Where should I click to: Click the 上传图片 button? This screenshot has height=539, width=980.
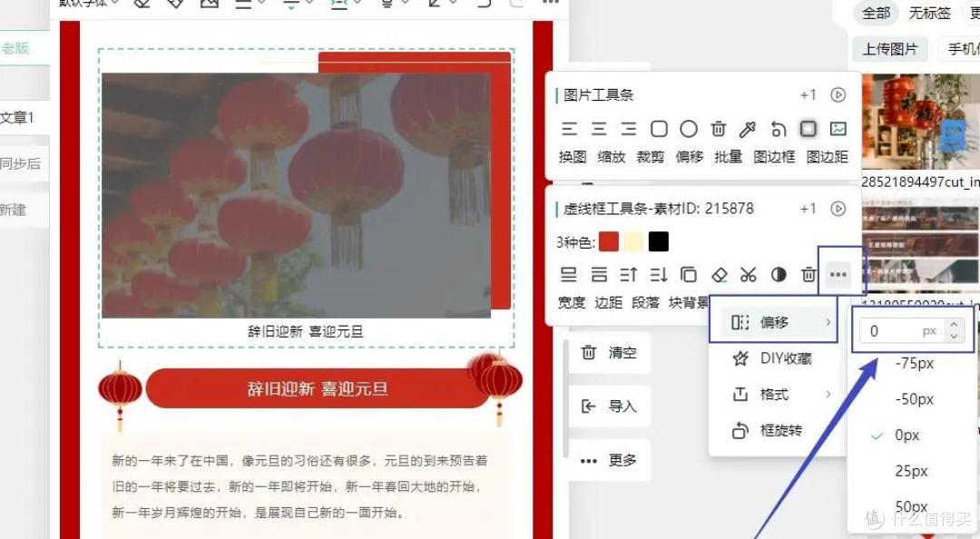coord(890,49)
